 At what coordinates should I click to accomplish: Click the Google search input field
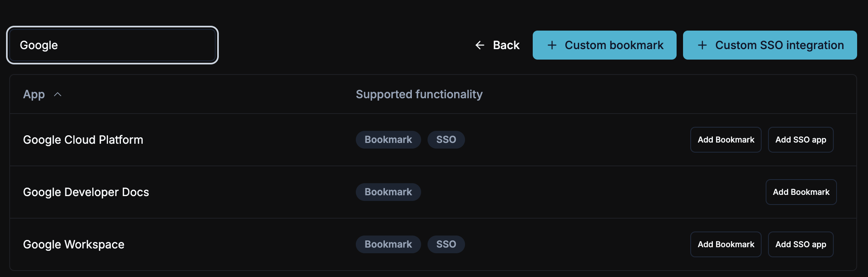(x=112, y=45)
